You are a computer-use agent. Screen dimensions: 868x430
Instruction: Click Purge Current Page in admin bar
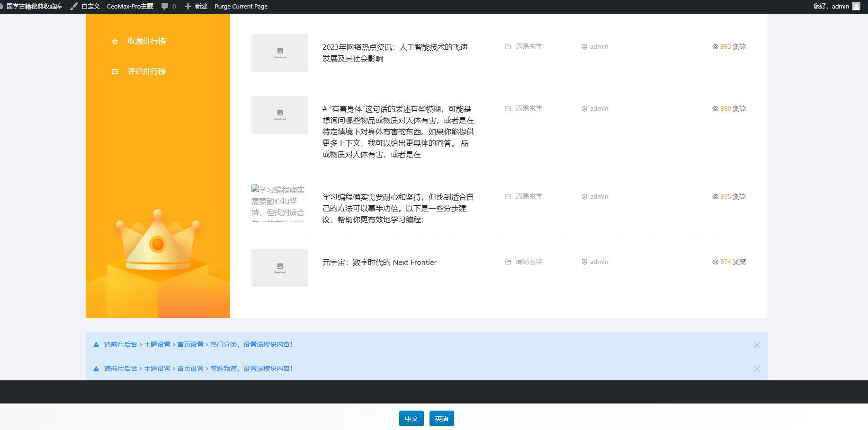241,6
